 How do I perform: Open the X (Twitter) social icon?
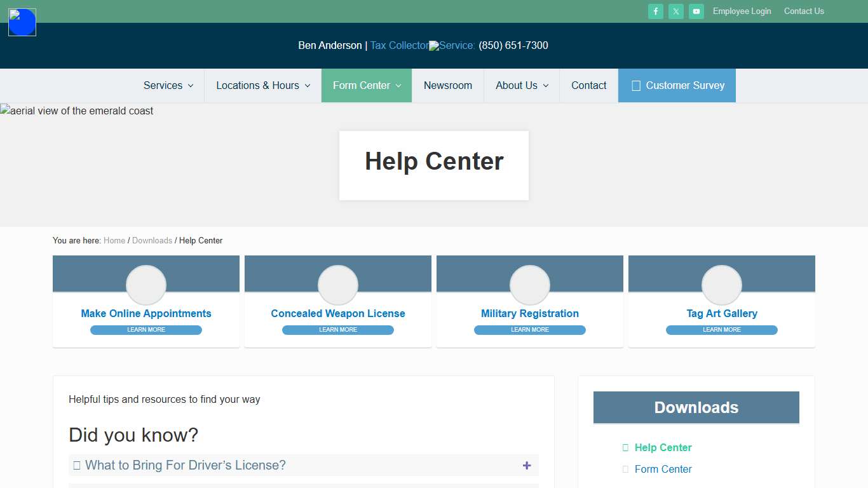pyautogui.click(x=675, y=11)
